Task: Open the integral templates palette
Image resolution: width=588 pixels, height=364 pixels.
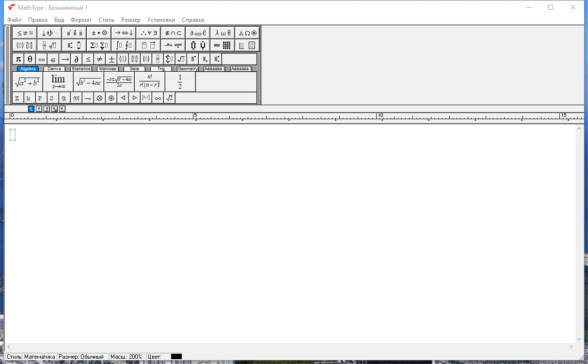Action: tap(124, 46)
